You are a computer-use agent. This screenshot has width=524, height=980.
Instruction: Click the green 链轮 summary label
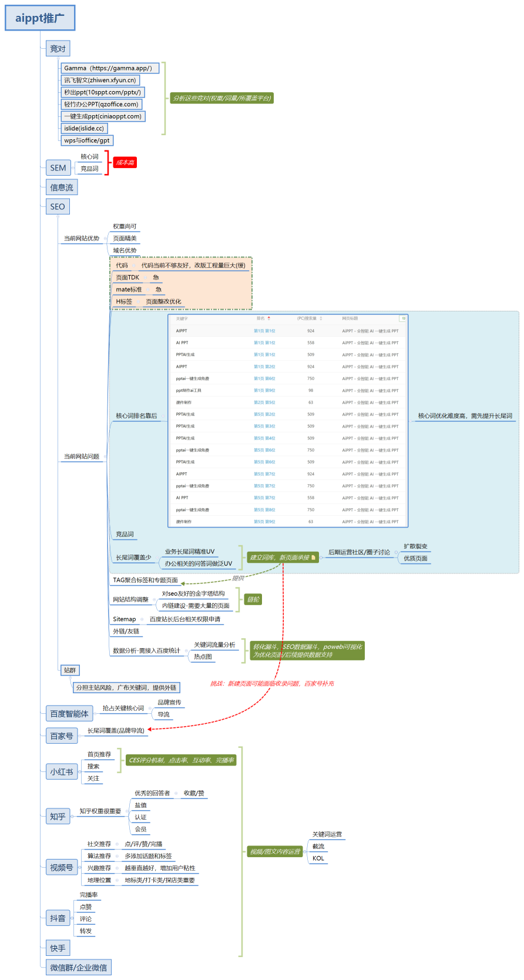coord(253,599)
